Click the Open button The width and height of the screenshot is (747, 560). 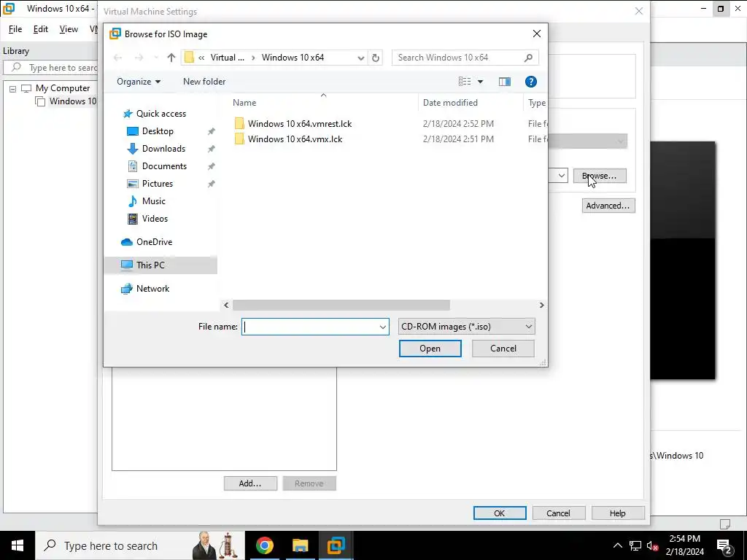(430, 349)
